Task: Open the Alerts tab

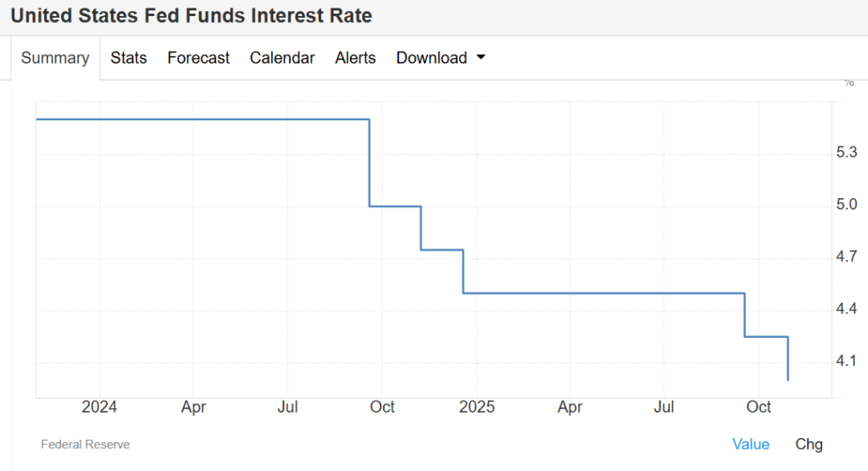Action: [x=355, y=58]
